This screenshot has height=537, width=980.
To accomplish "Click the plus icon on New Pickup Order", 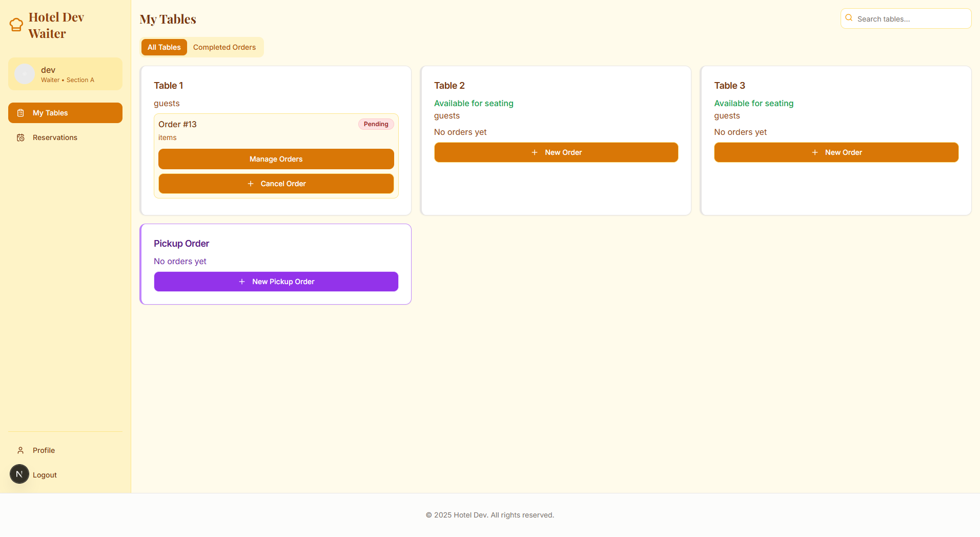I will 242,282.
